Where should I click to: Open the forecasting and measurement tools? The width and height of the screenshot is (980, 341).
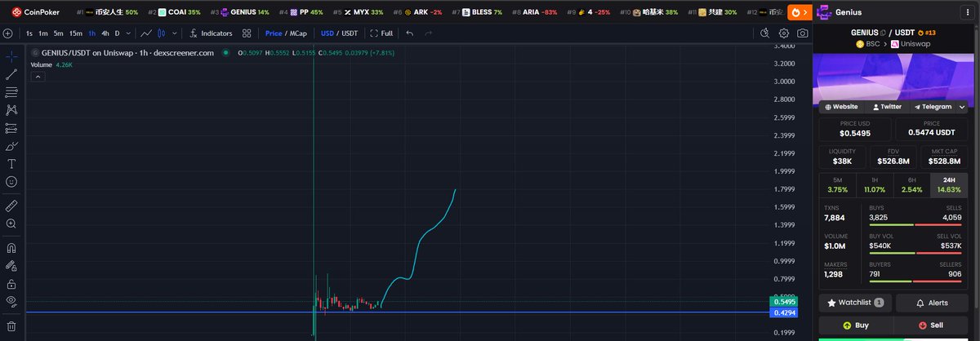[11, 128]
